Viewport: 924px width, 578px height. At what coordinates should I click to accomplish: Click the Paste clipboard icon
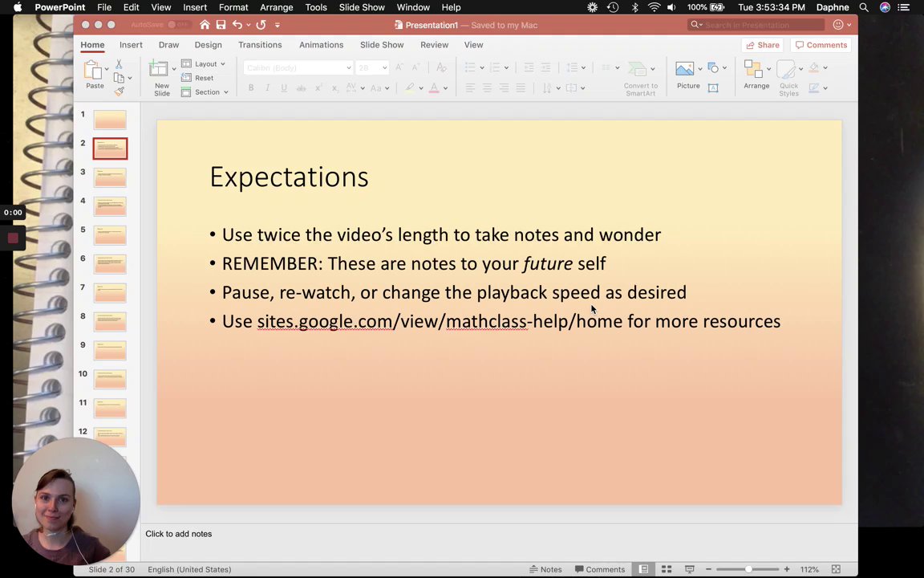(94, 70)
